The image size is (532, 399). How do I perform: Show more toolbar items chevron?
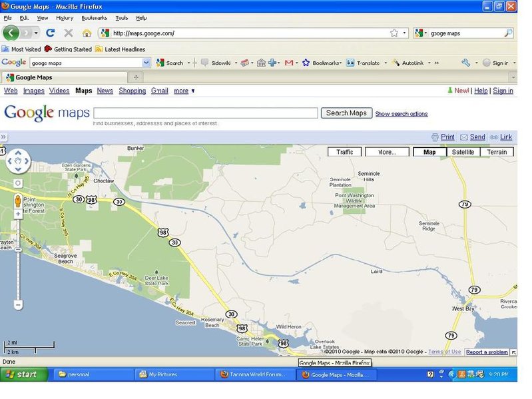click(x=436, y=63)
